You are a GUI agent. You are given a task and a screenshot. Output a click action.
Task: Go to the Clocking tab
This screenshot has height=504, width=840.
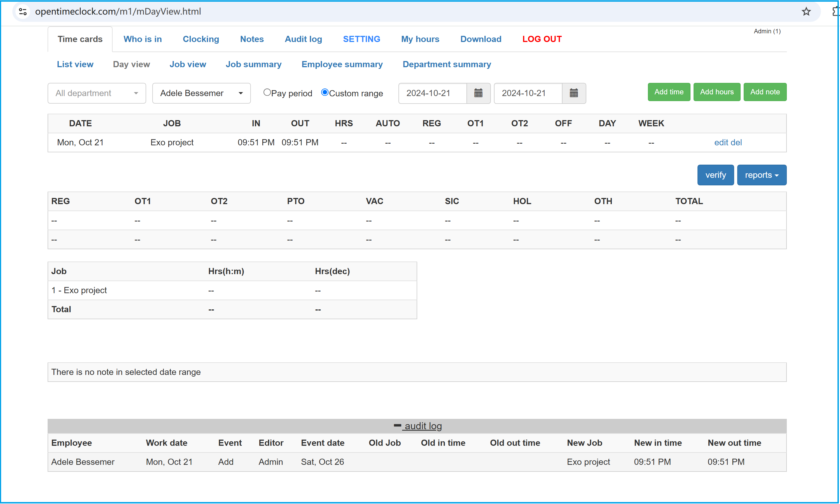201,39
